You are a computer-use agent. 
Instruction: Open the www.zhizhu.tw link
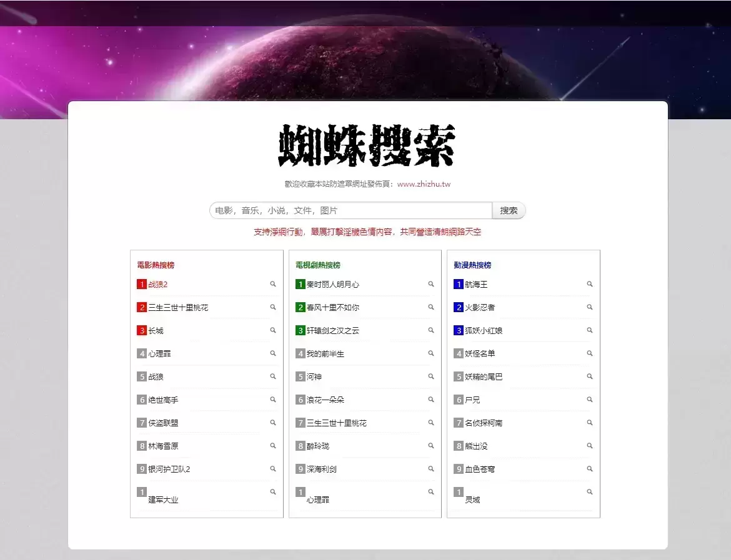coord(424,184)
